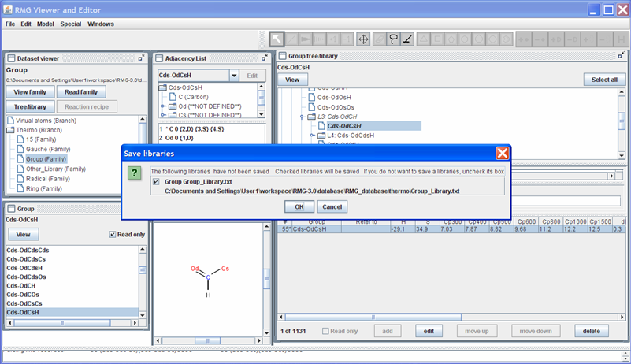This screenshot has height=364, width=631.
Task: Choose the hexagon ring tool
Action: tap(465, 39)
